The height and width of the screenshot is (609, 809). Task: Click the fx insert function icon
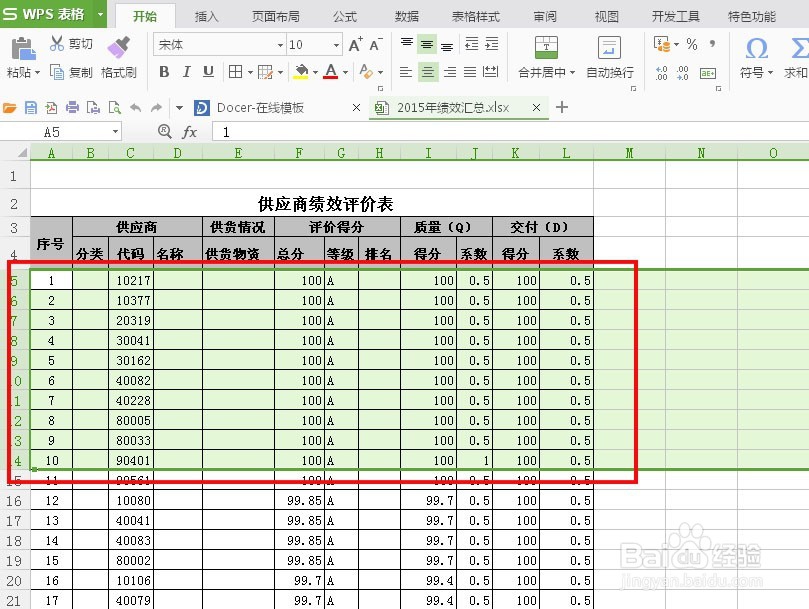[x=189, y=132]
